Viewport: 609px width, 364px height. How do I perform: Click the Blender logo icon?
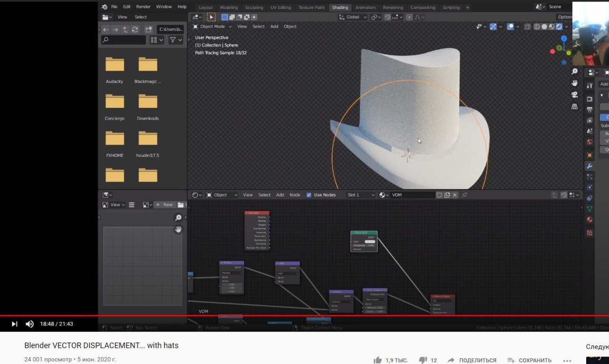[x=105, y=7]
